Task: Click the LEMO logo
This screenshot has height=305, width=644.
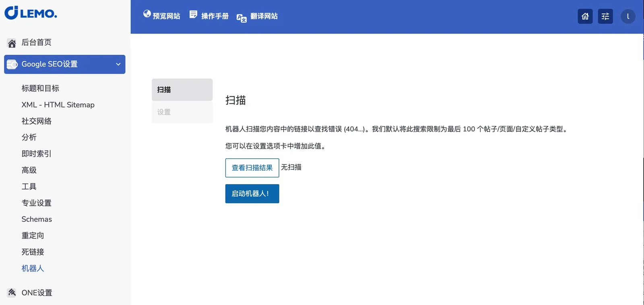Action: pos(31,13)
